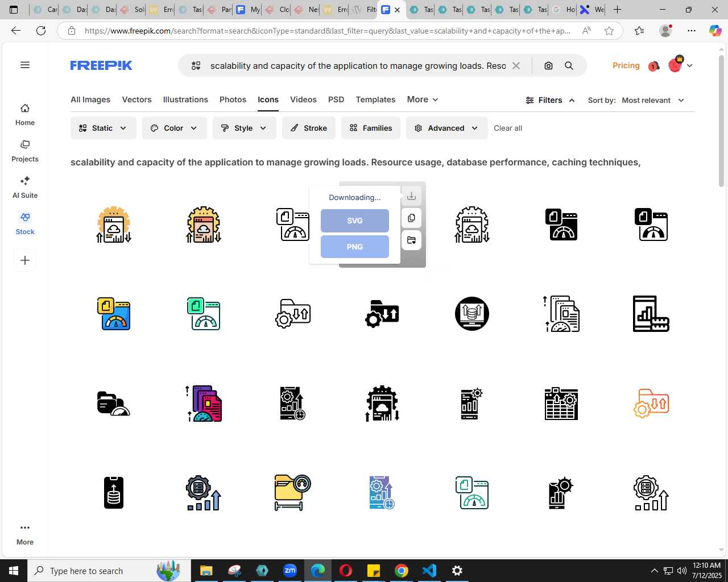Search by image camera icon
The width and height of the screenshot is (728, 582).
coord(548,66)
